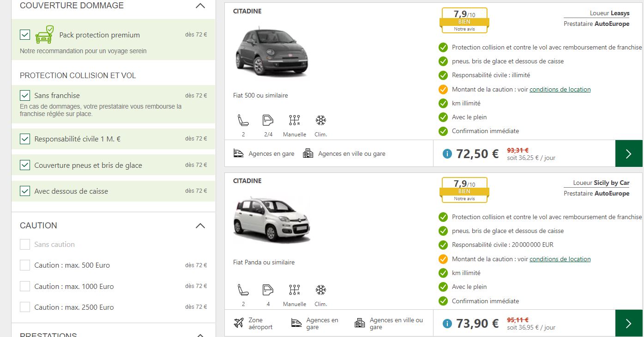Collapse the Couverture Dommage section
Screen dimensions: 644x337
click(200, 6)
